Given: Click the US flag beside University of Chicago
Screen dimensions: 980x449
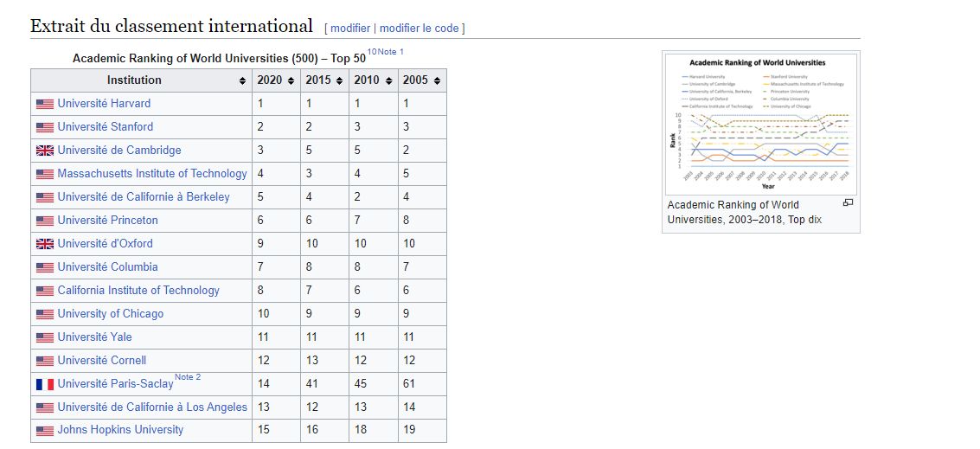Looking at the screenshot, I should 45,315.
